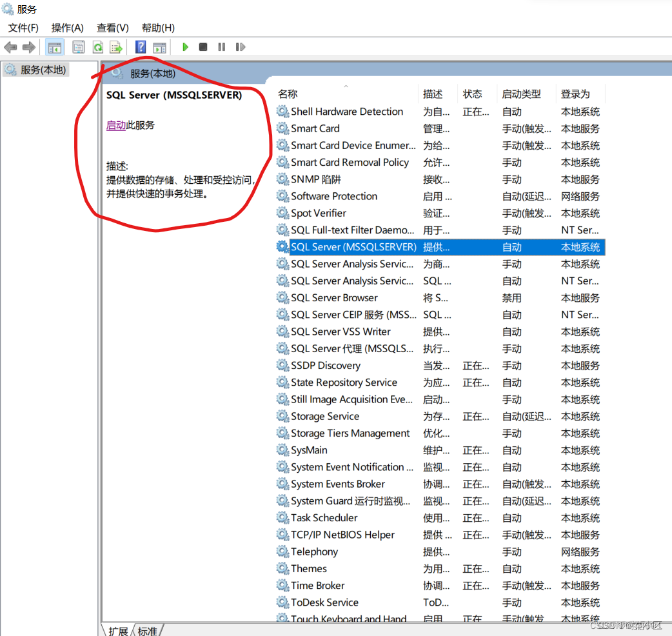Click gear icon of SNMP 陷阱
The image size is (672, 636).
[282, 179]
